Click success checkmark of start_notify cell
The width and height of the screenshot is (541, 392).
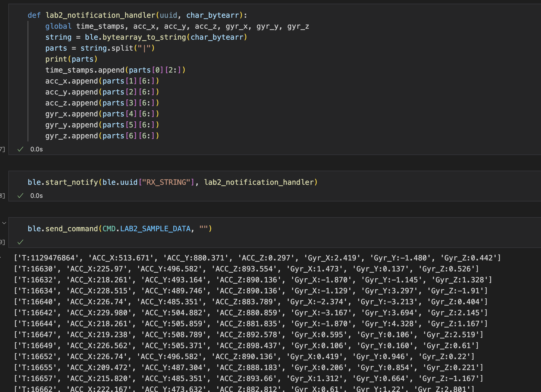coord(20,196)
